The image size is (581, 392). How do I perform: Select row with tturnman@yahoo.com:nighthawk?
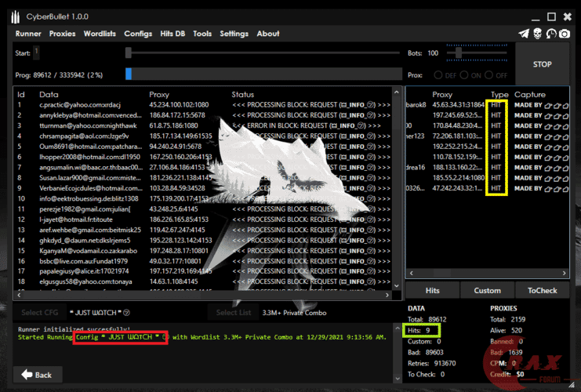(203, 125)
